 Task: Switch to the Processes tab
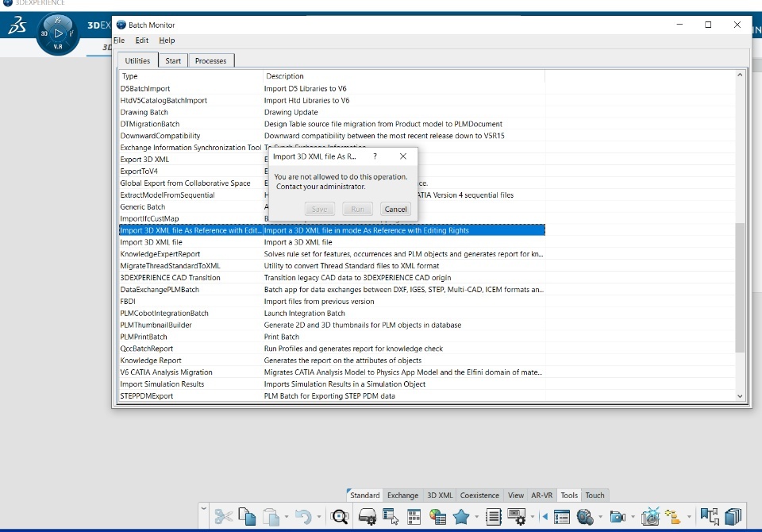tap(211, 61)
